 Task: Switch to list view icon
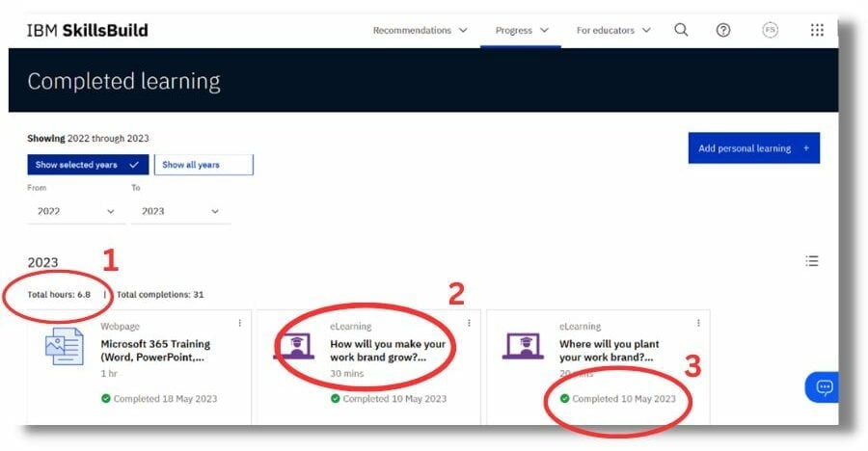[x=812, y=261]
